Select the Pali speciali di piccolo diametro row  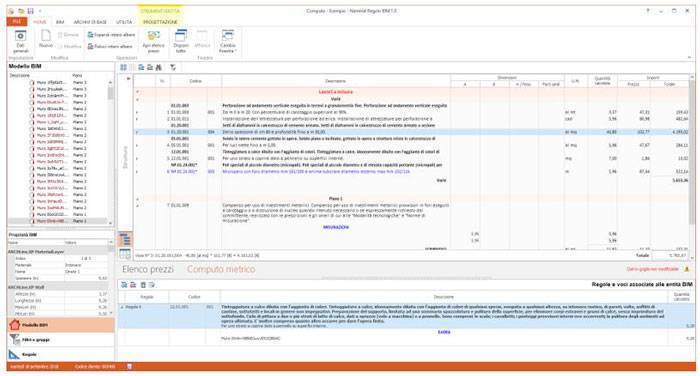pyautogui.click(x=412, y=165)
